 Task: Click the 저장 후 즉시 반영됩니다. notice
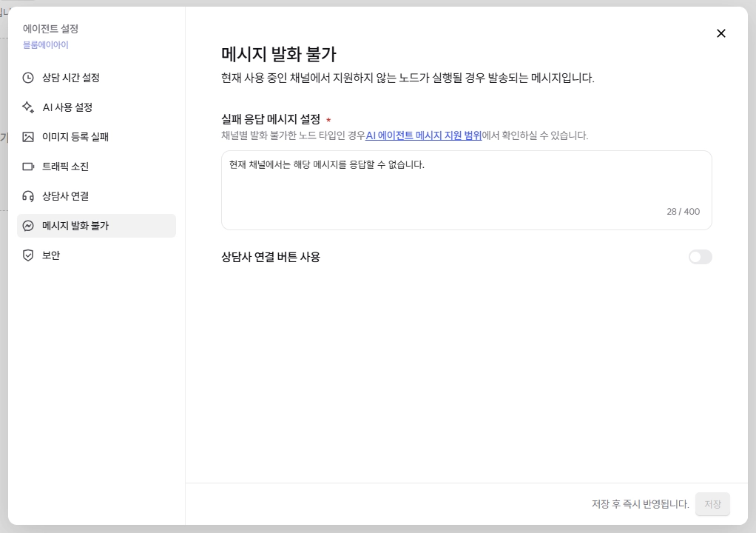click(641, 504)
